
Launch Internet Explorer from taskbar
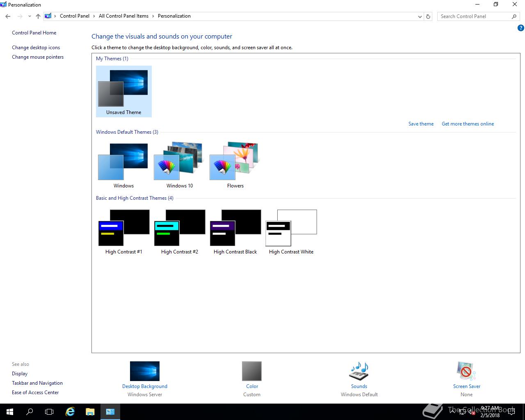pyautogui.click(x=70, y=412)
